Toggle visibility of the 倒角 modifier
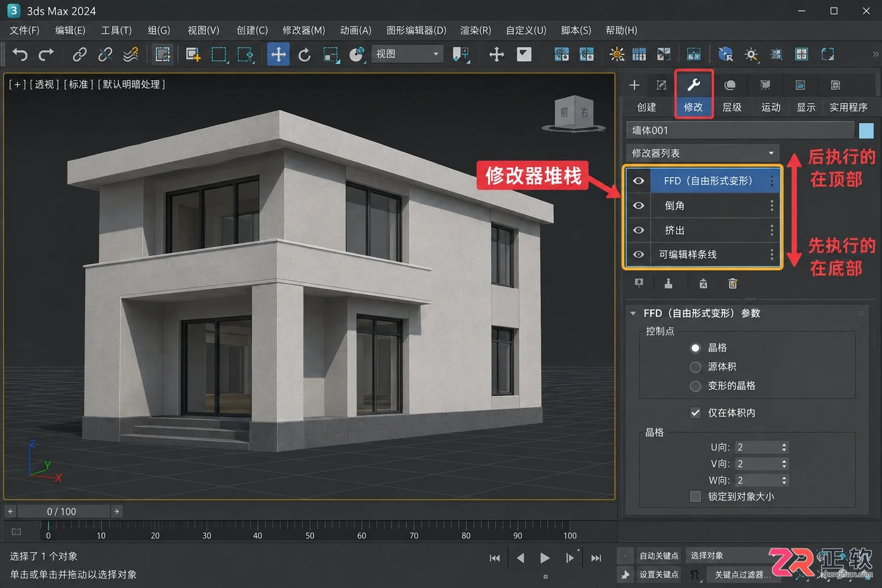Viewport: 882px width, 588px height. (x=639, y=206)
